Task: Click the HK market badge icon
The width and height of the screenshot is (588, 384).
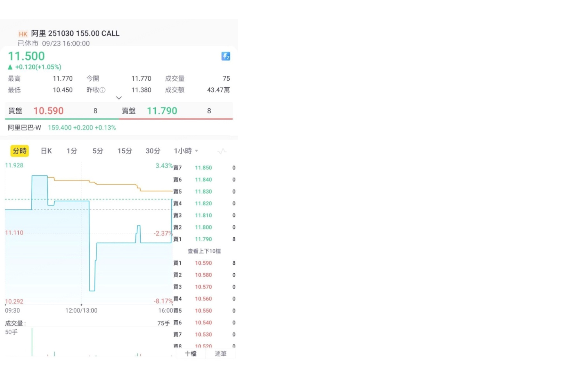Action: point(23,34)
